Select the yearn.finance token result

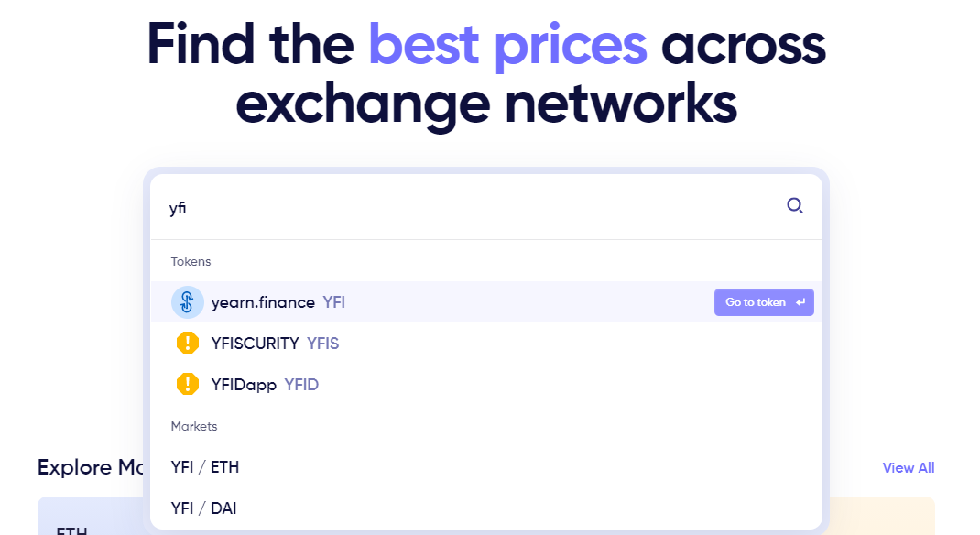[x=486, y=302]
